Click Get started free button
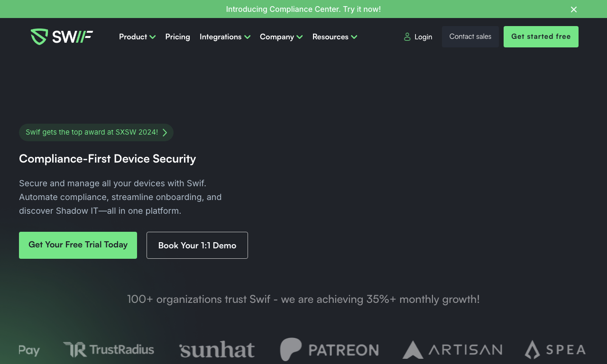607x364 pixels. 541,36
